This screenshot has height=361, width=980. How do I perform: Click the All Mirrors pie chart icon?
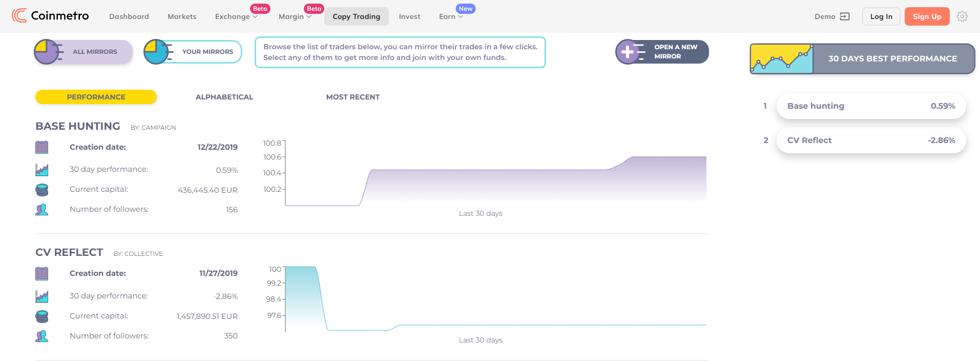48,52
